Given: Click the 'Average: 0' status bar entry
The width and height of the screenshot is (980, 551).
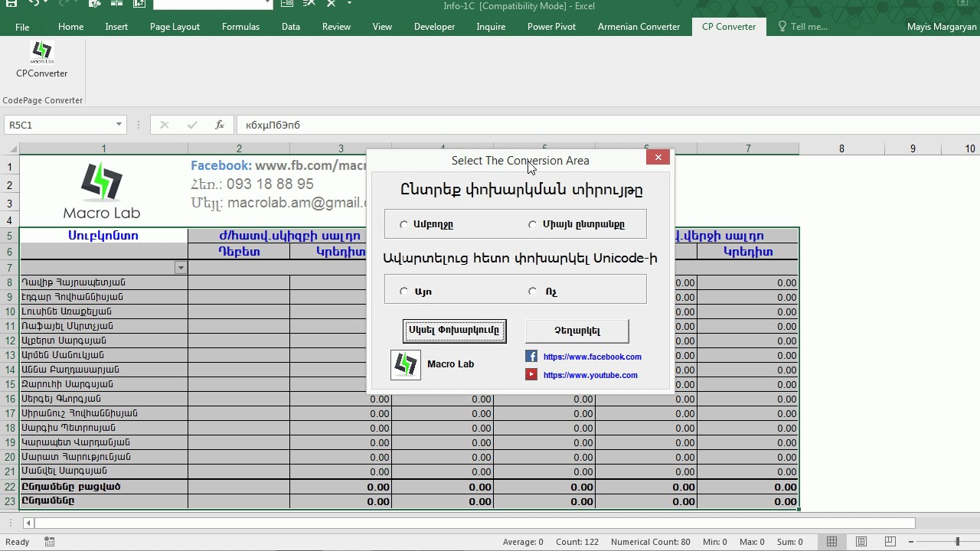Looking at the screenshot, I should point(523,542).
